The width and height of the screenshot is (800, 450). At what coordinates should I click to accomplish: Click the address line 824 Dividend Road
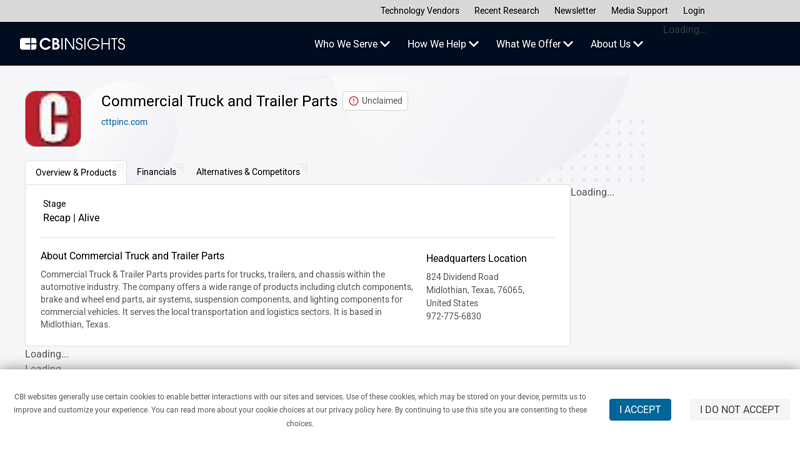(x=462, y=277)
